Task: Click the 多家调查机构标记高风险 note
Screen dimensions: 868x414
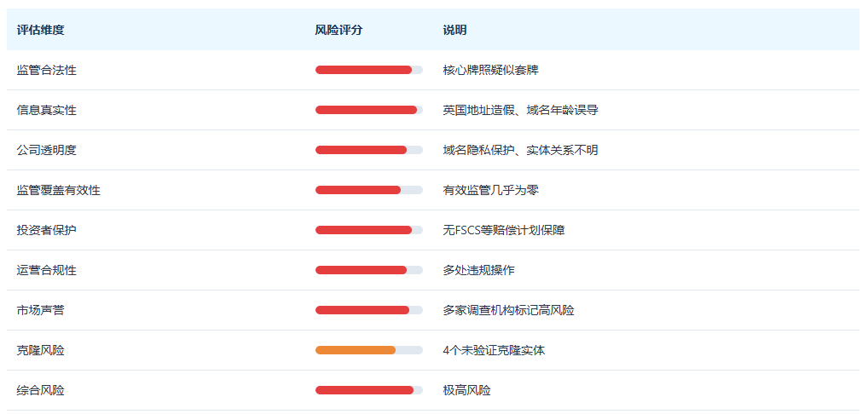Action: point(508,310)
